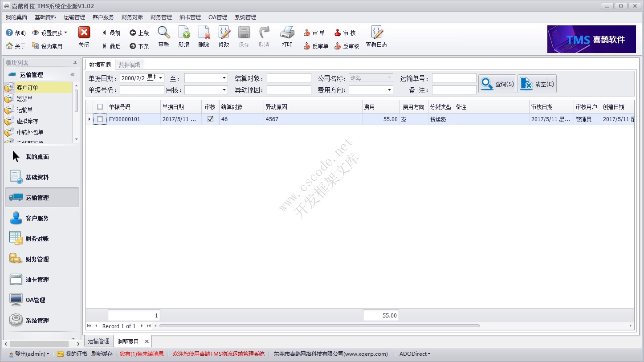Click the grid horizontal scrollbar

(x=319, y=326)
